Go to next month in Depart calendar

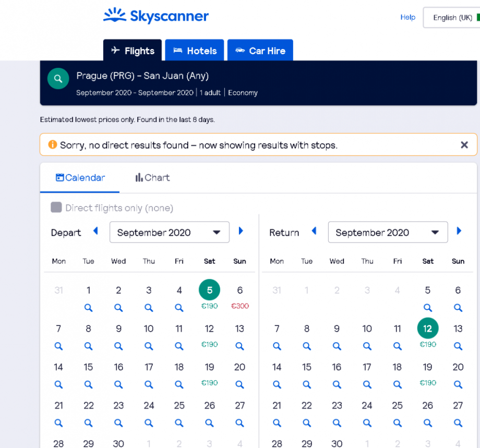(x=241, y=231)
